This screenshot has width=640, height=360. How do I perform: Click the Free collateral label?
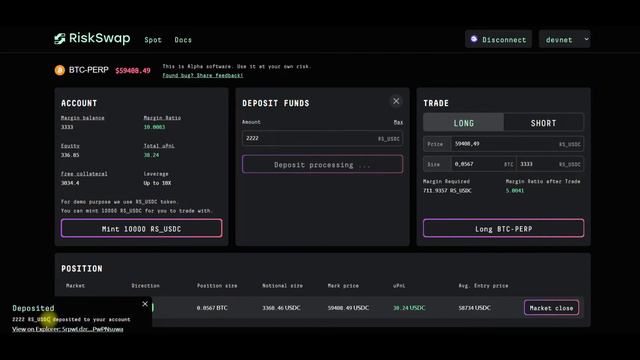(x=84, y=173)
